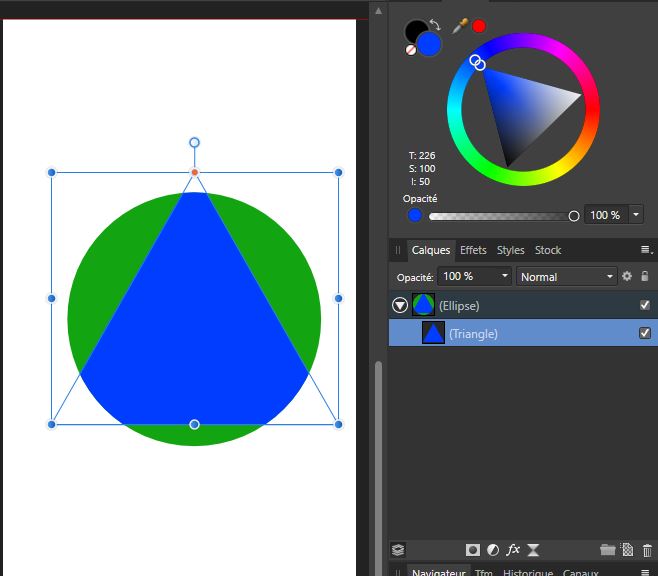Click the canvas vertical scrollbar thumb
The height and width of the screenshot is (576, 658).
379,468
